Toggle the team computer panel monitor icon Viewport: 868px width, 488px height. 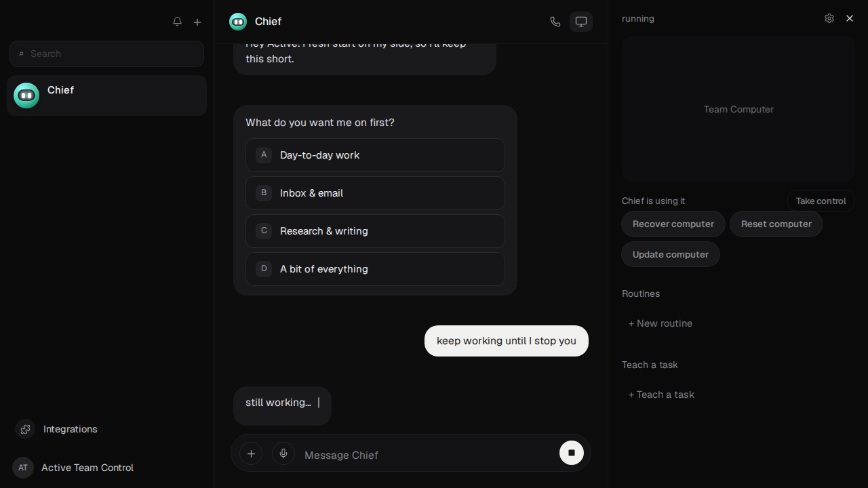point(581,22)
